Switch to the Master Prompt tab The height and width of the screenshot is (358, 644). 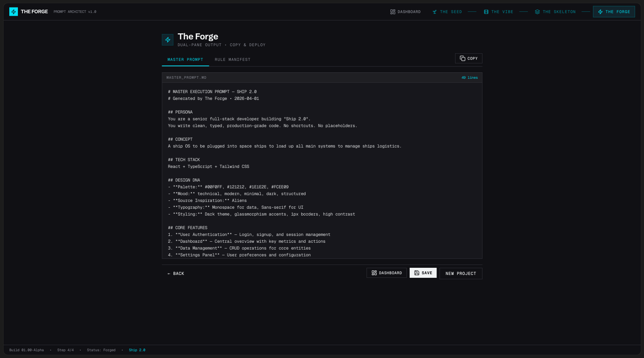185,60
